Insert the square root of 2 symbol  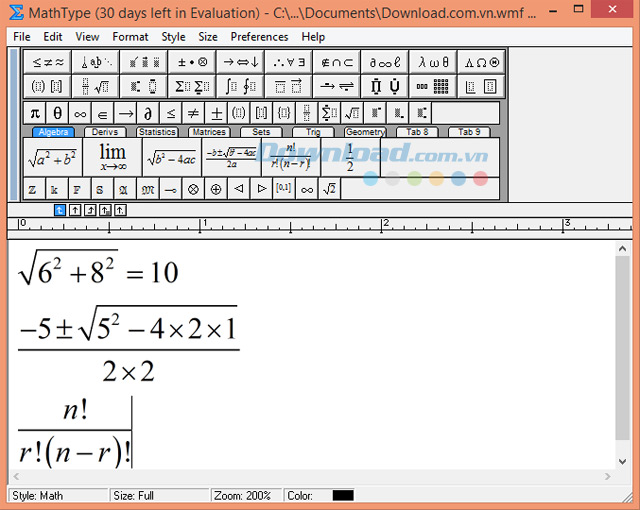coord(329,189)
